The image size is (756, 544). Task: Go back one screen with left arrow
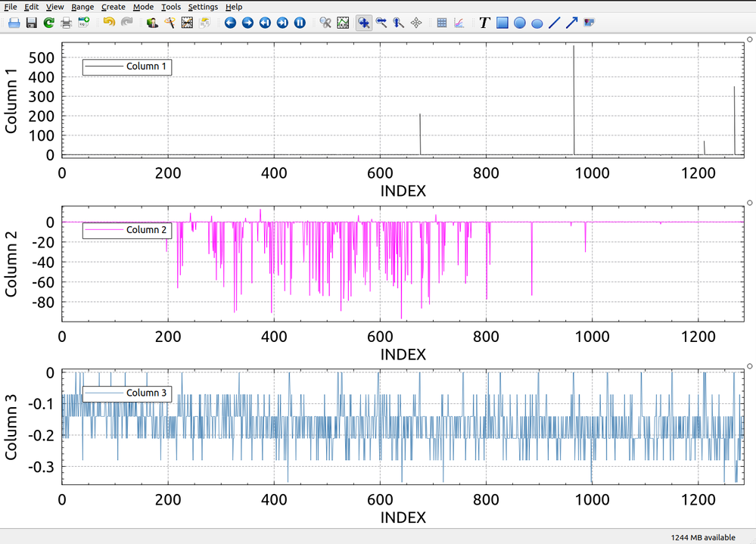click(230, 23)
